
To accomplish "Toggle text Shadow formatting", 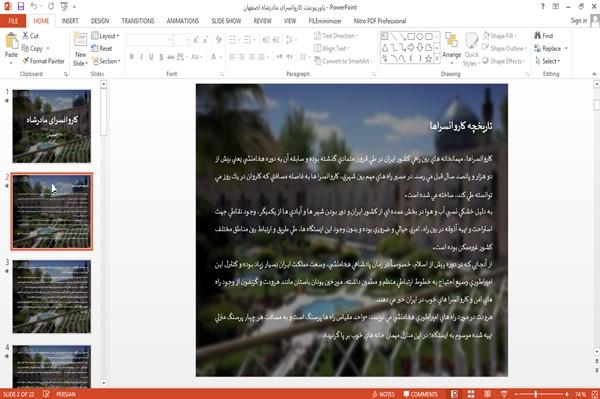I will [x=161, y=57].
